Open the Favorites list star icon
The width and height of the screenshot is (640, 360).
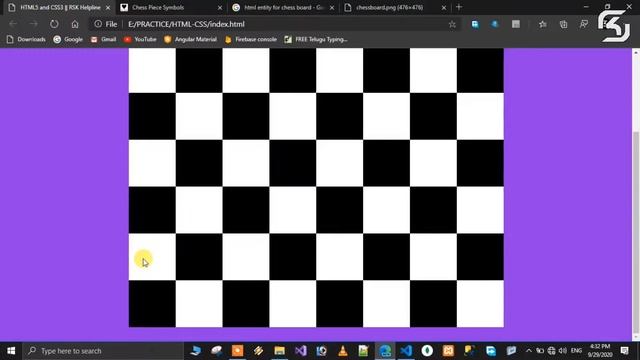tap(542, 24)
